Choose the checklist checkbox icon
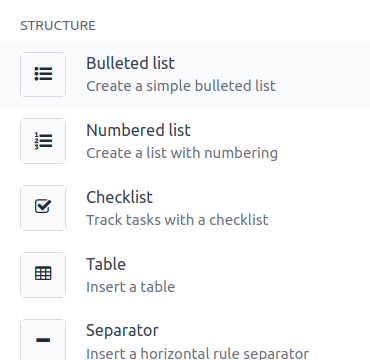Viewport: 370px width, 360px height. click(43, 206)
